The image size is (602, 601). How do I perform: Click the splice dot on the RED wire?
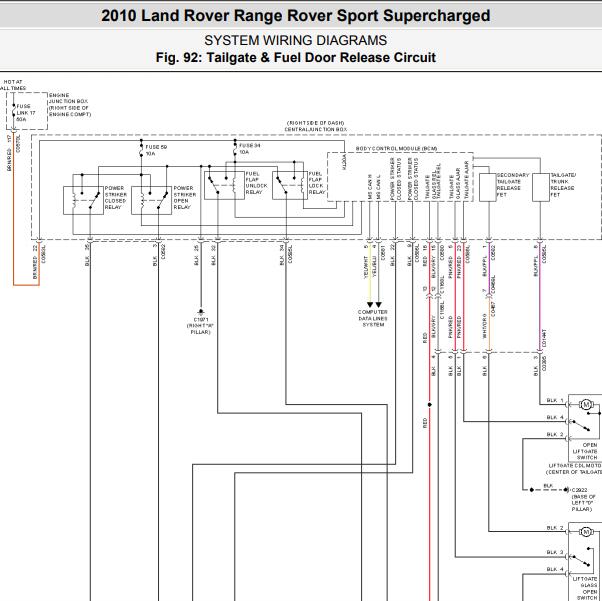[430, 405]
